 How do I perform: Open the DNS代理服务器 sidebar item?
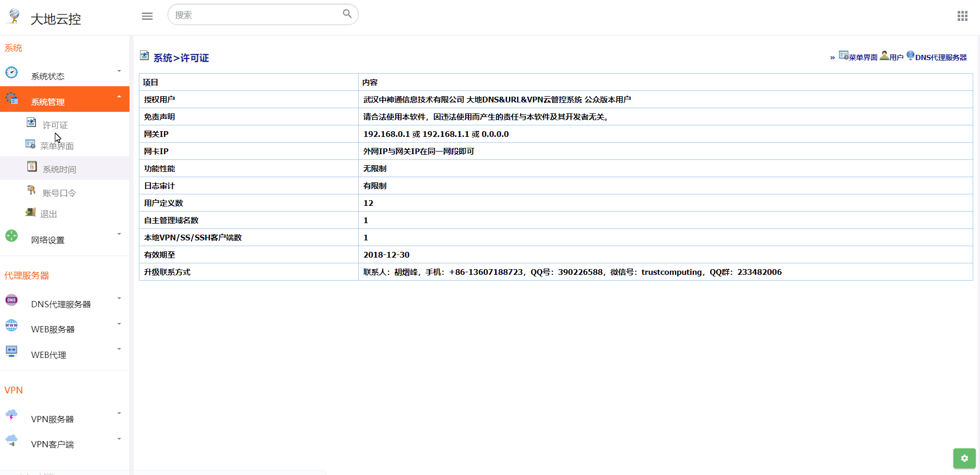pos(65,302)
